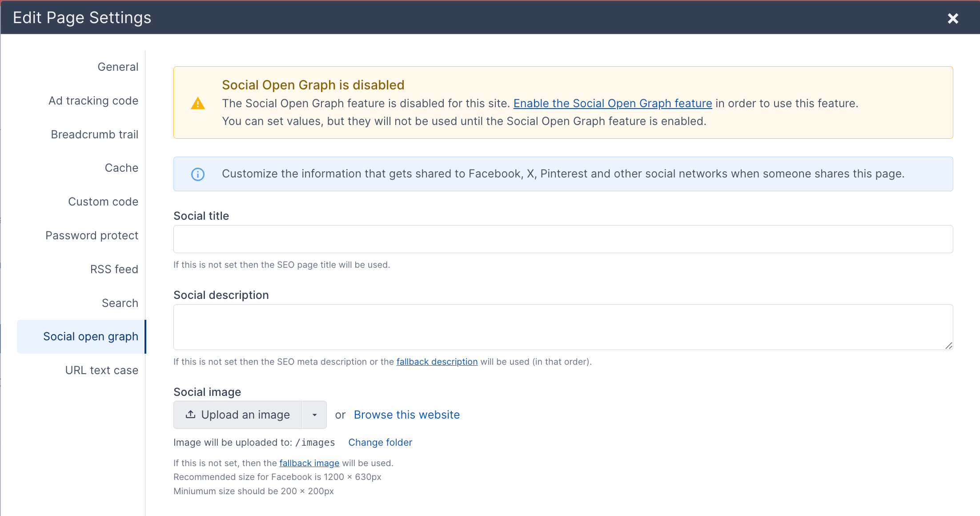Image resolution: width=980 pixels, height=516 pixels.
Task: Open the Ad tracking code tab
Action: (93, 101)
